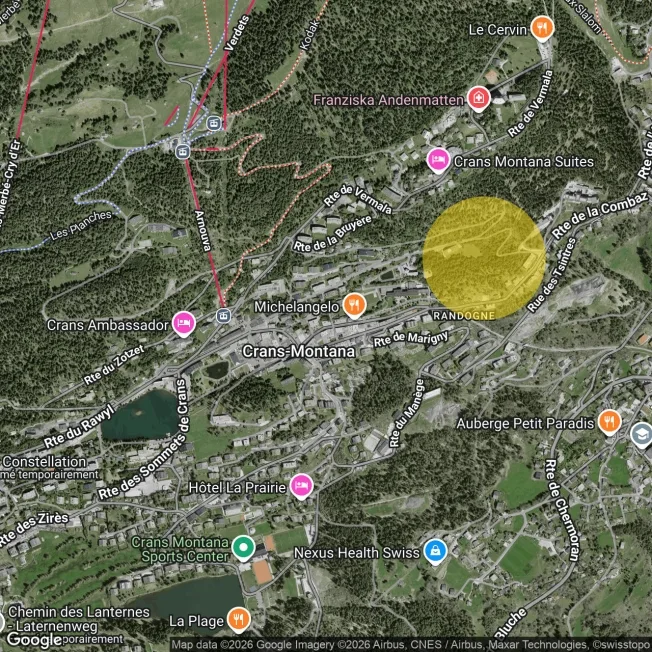Image resolution: width=652 pixels, height=652 pixels.
Task: Open the Auberge Petit Paradis restaurant pin
Action: (610, 422)
